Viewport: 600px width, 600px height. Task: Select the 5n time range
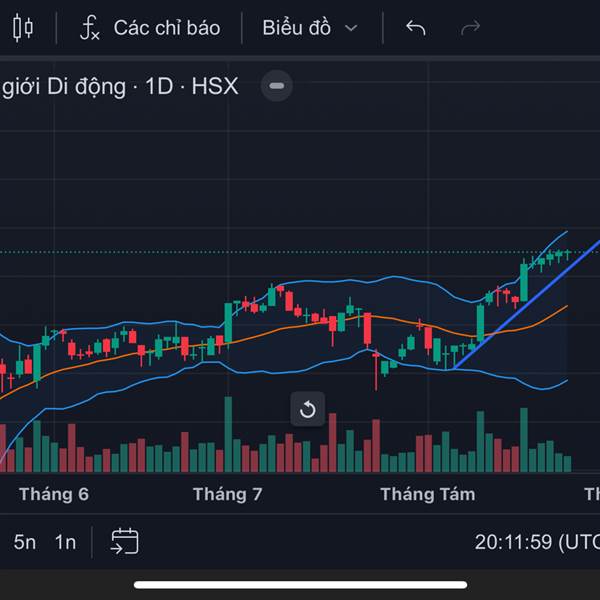25,542
